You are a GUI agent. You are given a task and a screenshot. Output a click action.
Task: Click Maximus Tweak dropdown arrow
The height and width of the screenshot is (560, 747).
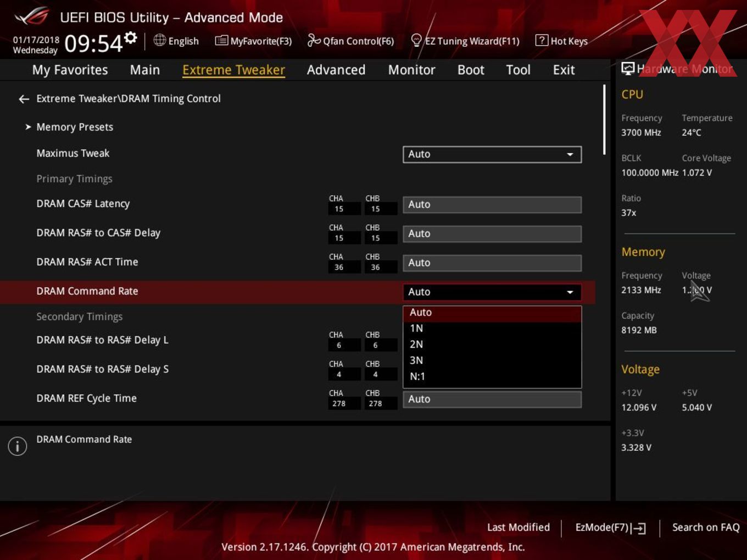(x=570, y=154)
